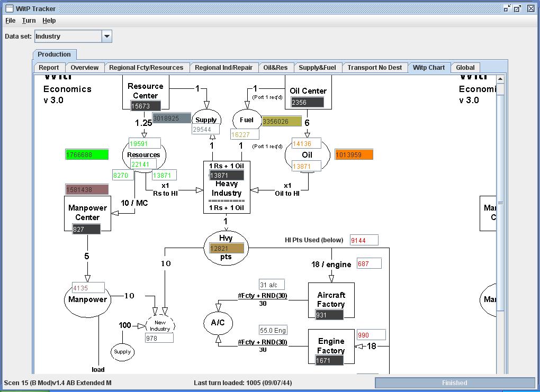Screen dimensions: 540x392
Task: Click the Finished progress bar
Action: (455, 382)
